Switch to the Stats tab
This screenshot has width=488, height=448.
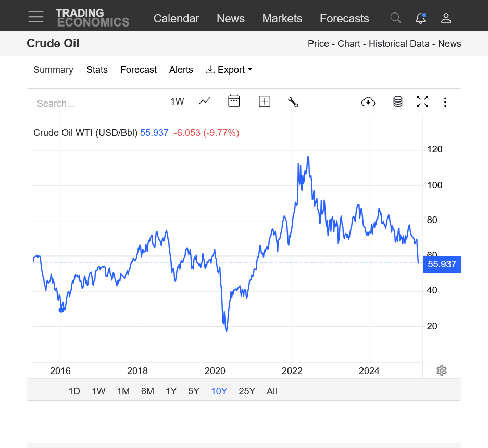97,70
